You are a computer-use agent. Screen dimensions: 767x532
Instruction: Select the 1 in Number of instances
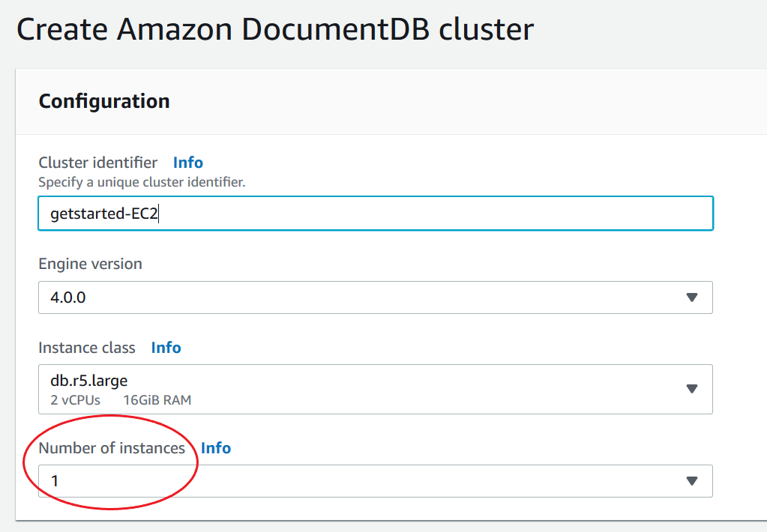(55, 481)
